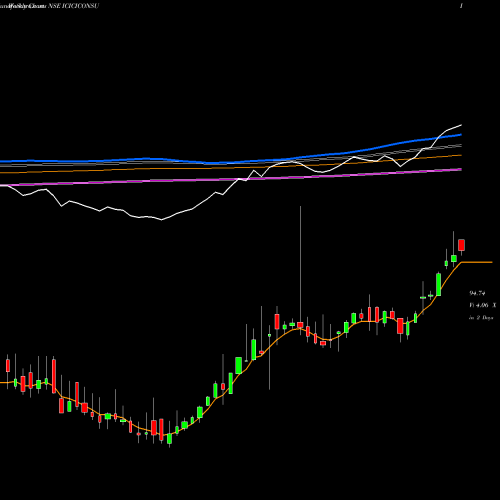Screen dimensions: 500x500
Task: Click the flat orange line extension after last candle
Action: coord(477,262)
